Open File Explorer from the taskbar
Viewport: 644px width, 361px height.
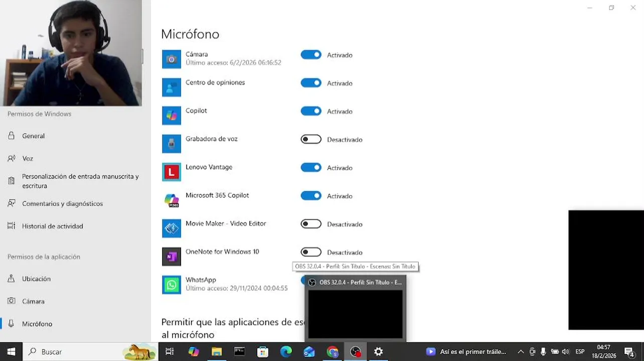tap(217, 352)
